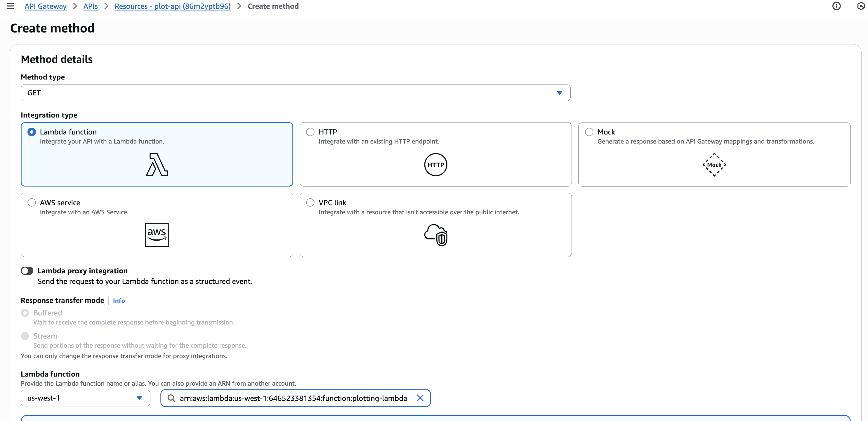868x421 pixels.
Task: Open the Method type GET dropdown
Action: pos(295,93)
